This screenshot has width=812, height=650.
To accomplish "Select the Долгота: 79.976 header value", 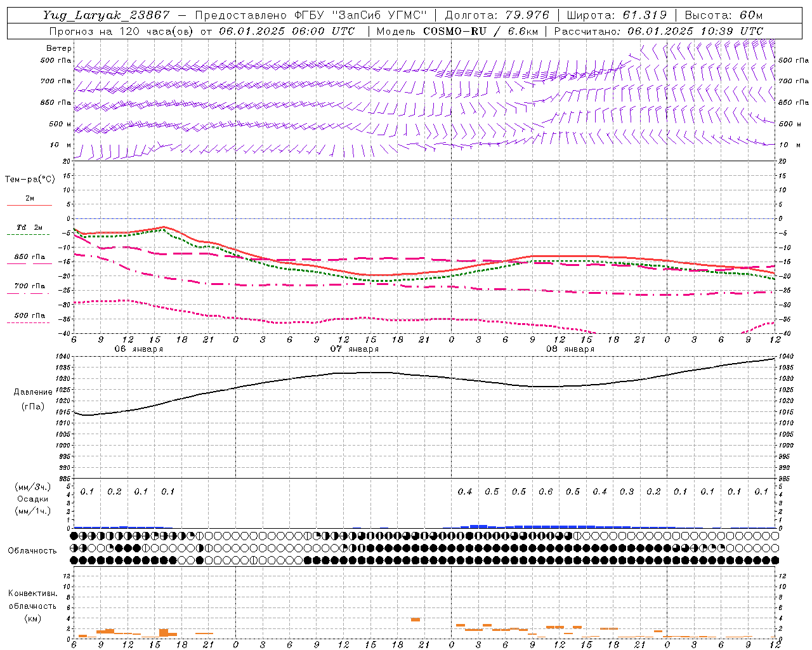I will coord(497,15).
